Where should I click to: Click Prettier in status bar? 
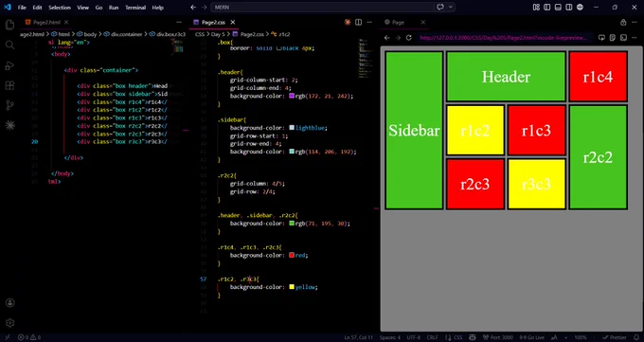click(614, 337)
